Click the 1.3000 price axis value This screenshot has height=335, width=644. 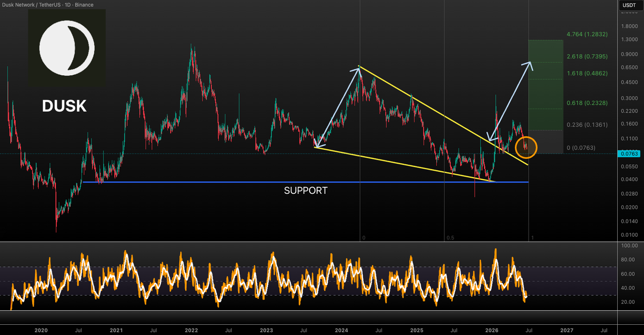(x=629, y=40)
